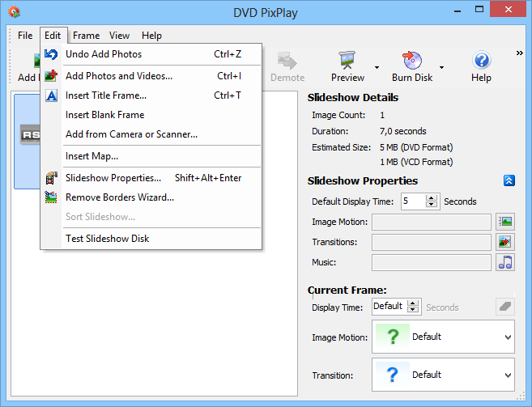The width and height of the screenshot is (532, 407).
Task: Click the '5 MB (DVD Format)' size text
Action: click(x=416, y=147)
